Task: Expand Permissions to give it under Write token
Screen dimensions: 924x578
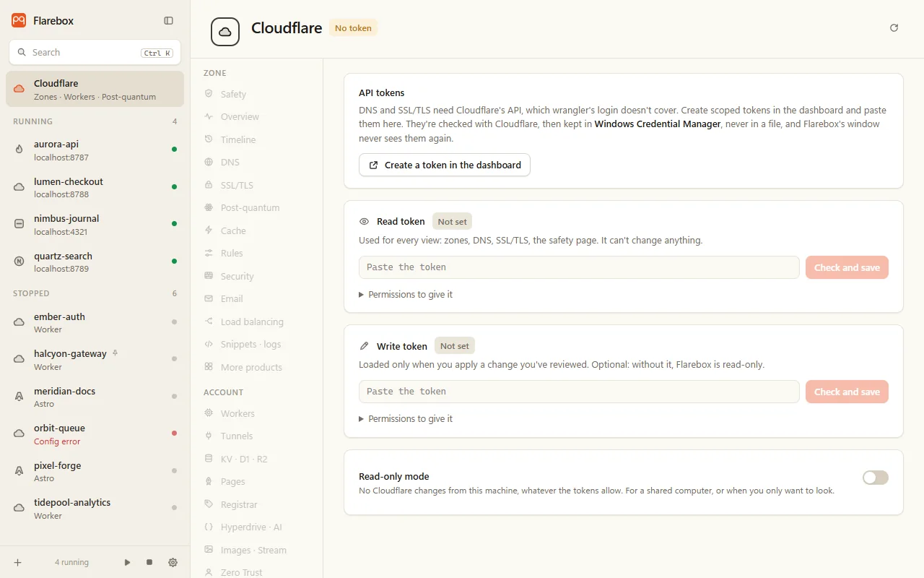Action: [406, 419]
